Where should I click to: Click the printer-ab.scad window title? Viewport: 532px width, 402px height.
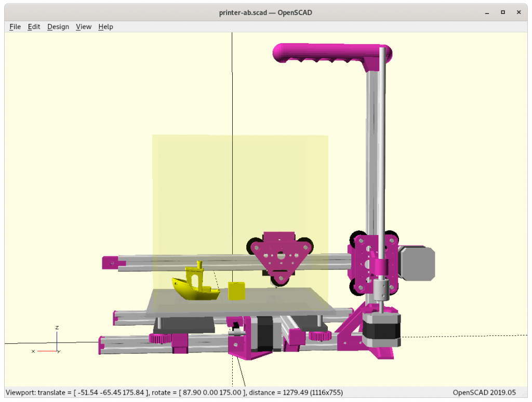tap(265, 12)
